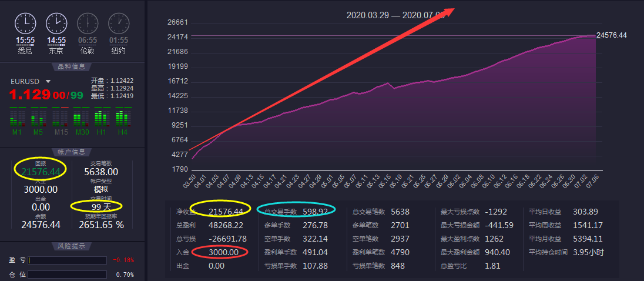Click the 盈利单笔数 4790 value
This screenshot has width=644, height=281.
[401, 252]
